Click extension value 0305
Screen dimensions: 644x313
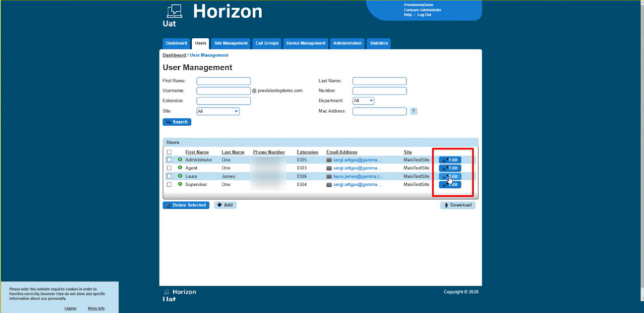tap(302, 160)
